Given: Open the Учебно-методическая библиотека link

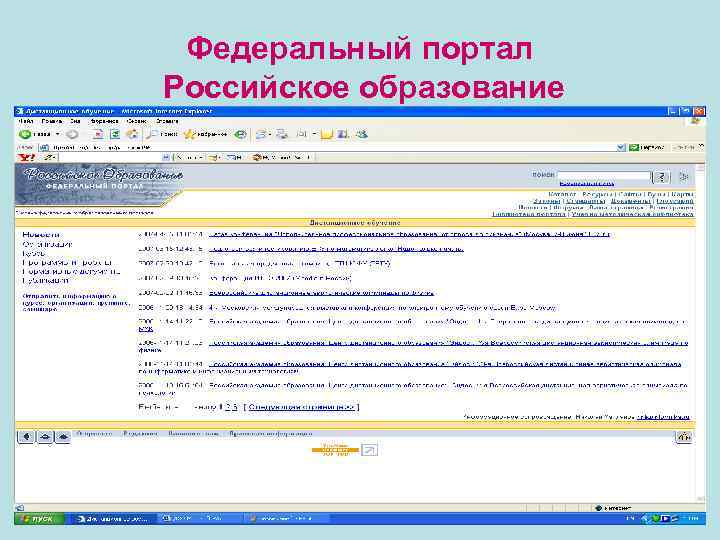Looking at the screenshot, I should tap(632, 214).
